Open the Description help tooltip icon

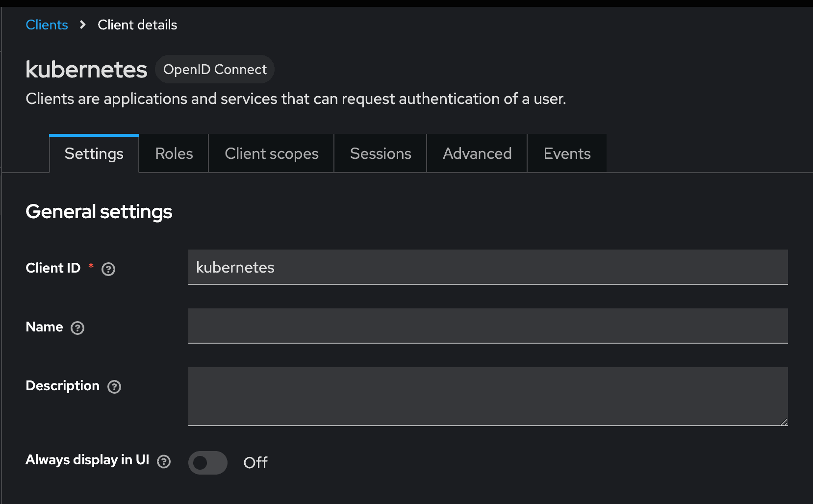coord(114,386)
